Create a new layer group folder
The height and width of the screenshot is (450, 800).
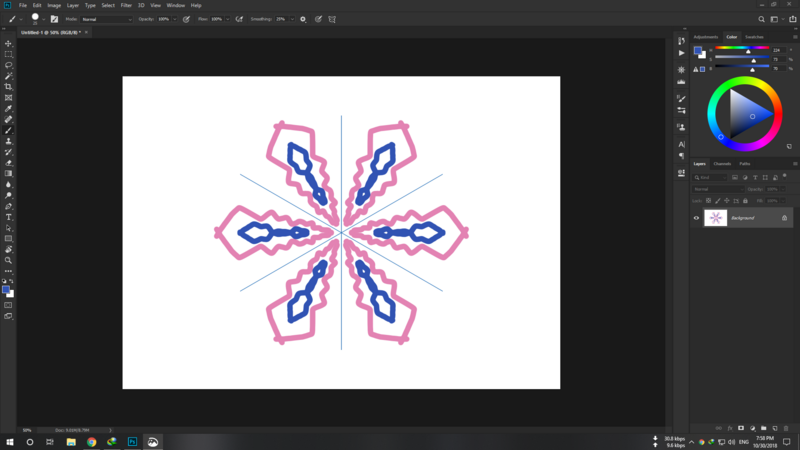[763, 428]
